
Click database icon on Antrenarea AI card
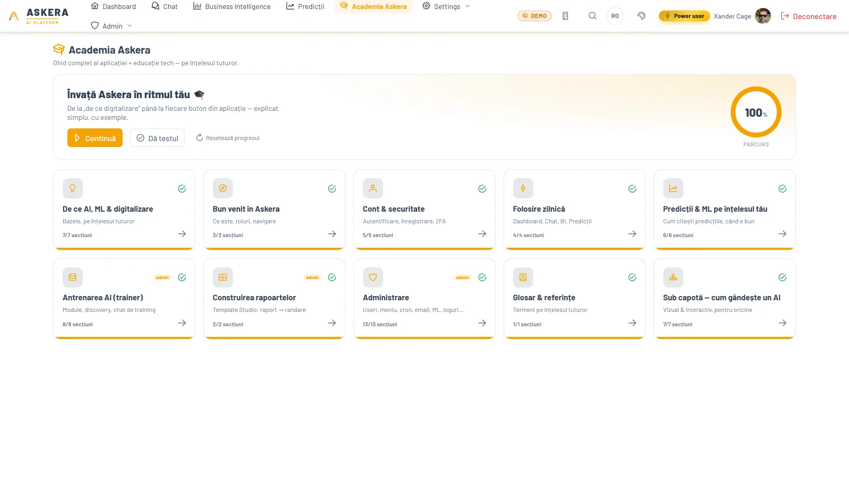[73, 277]
